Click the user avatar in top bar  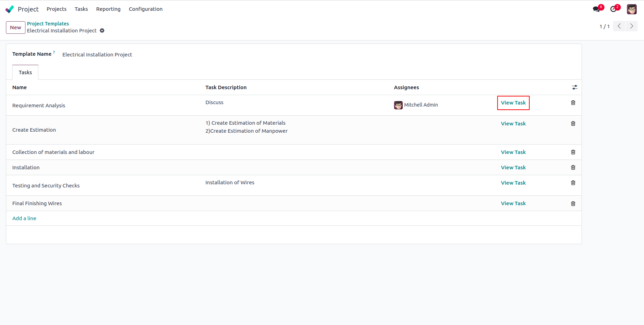tap(631, 9)
